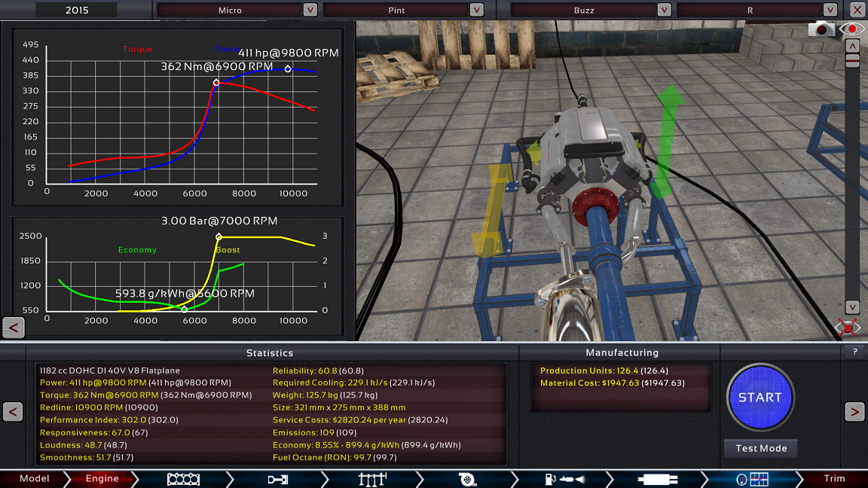Click the Responsiveness: 67.0 statistic
This screenshot has width=868, height=488.
(x=93, y=433)
